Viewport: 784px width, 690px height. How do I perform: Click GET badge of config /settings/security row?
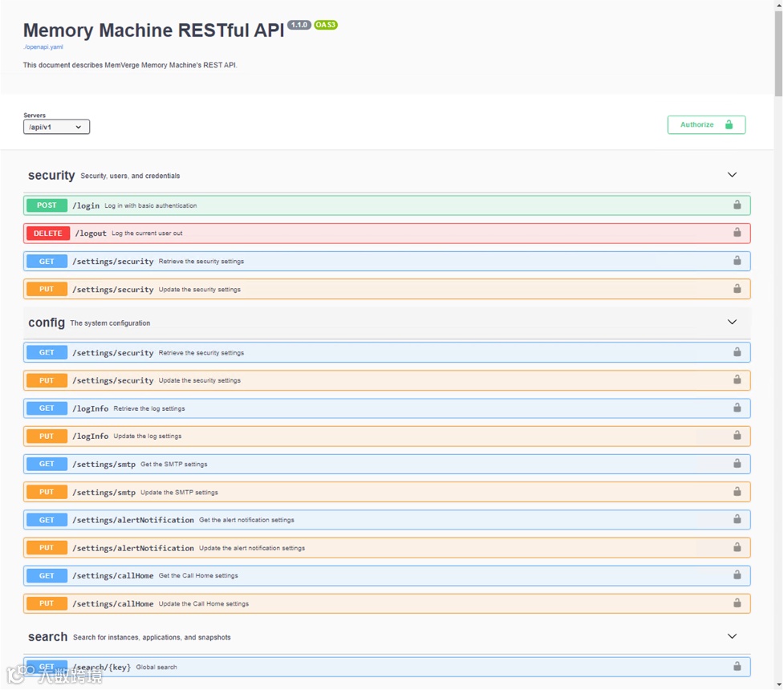pyautogui.click(x=47, y=352)
